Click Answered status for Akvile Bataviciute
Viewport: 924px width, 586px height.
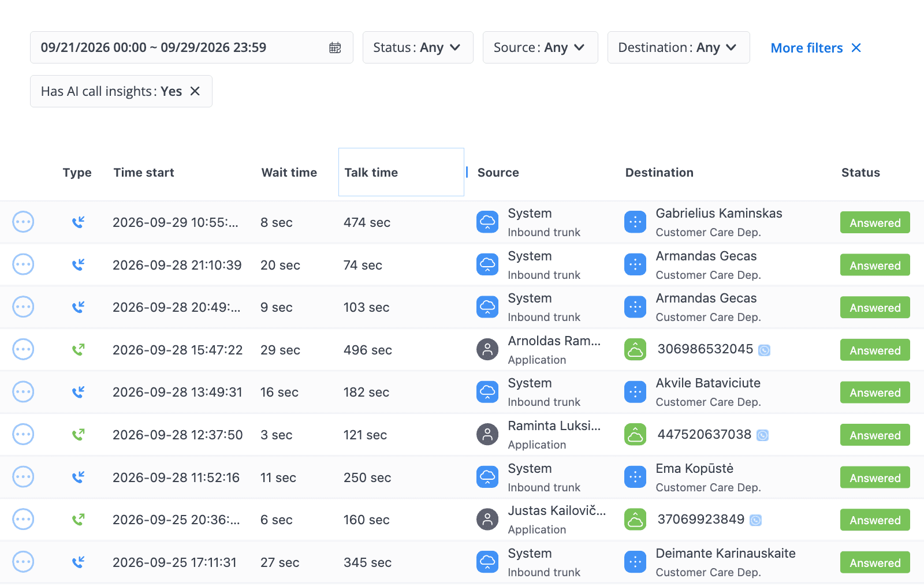pyautogui.click(x=875, y=393)
